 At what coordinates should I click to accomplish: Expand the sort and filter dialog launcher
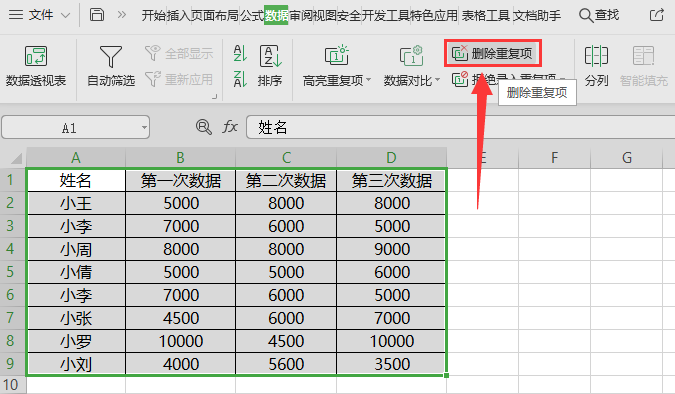(214, 96)
